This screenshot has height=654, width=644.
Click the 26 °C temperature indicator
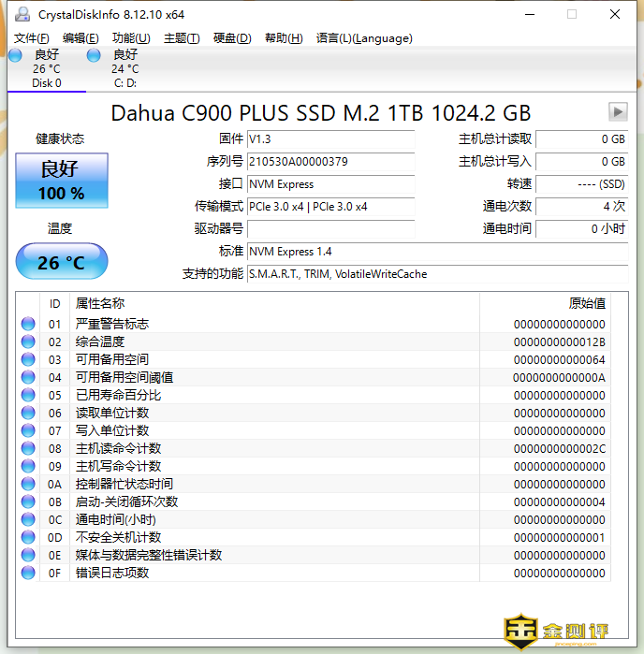pos(62,263)
